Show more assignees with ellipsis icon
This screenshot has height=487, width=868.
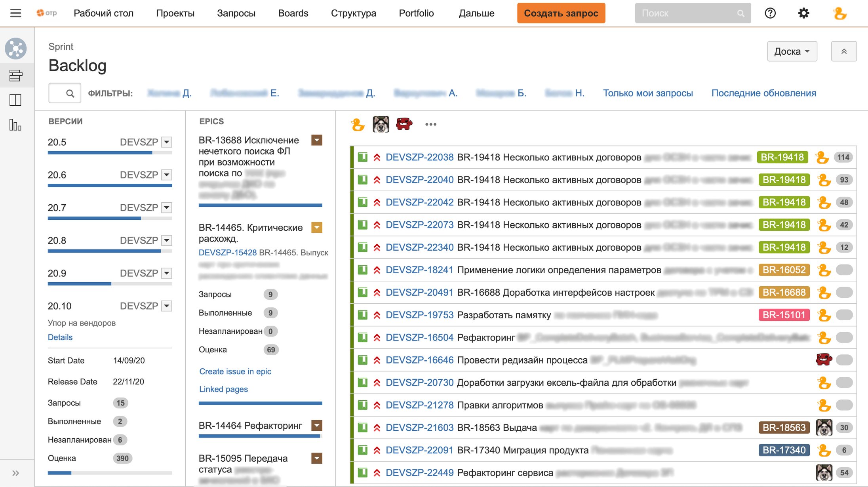point(431,124)
